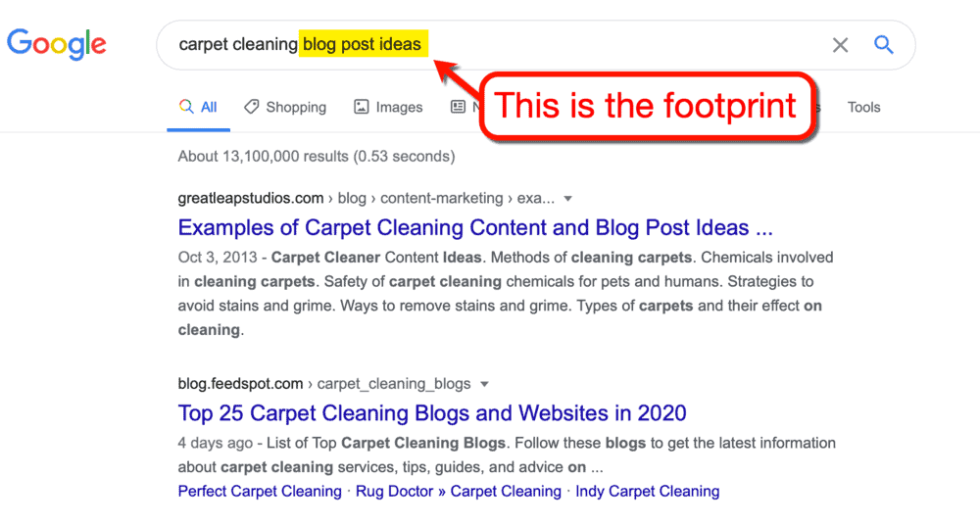
Task: Click the Google logo
Action: coord(56,44)
